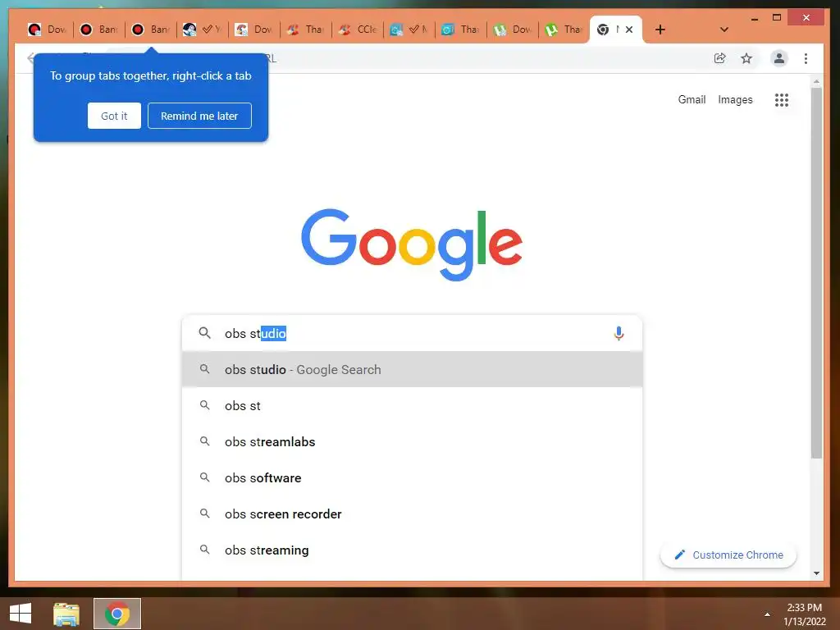This screenshot has height=630, width=840.
Task: Click the Google logo
Action: click(412, 244)
